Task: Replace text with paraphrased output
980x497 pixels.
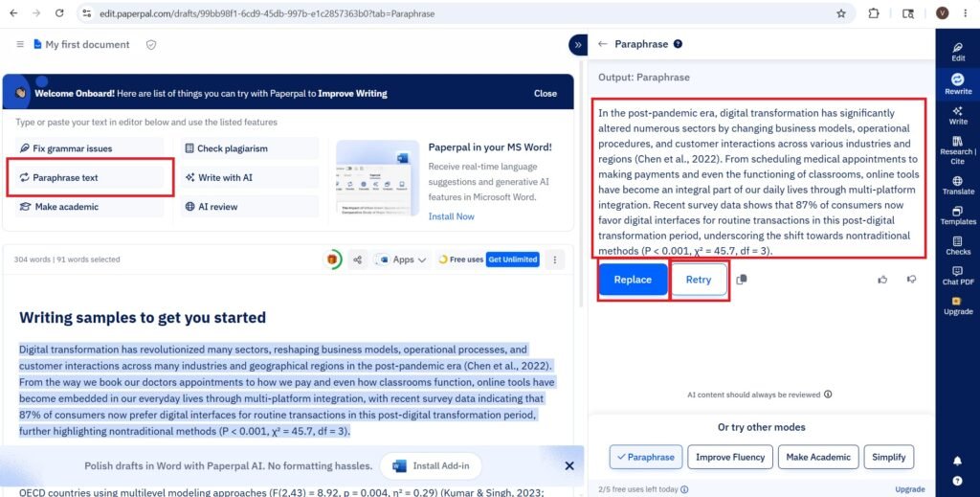Action: click(633, 280)
